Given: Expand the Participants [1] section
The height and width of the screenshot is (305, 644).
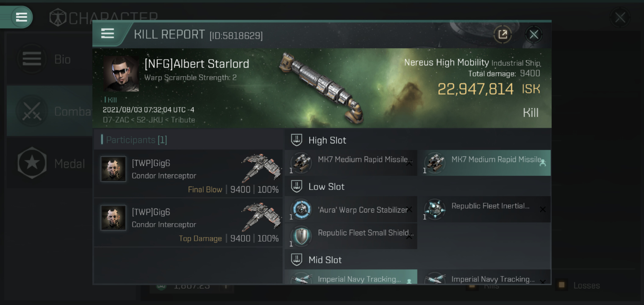Looking at the screenshot, I should click(x=136, y=140).
